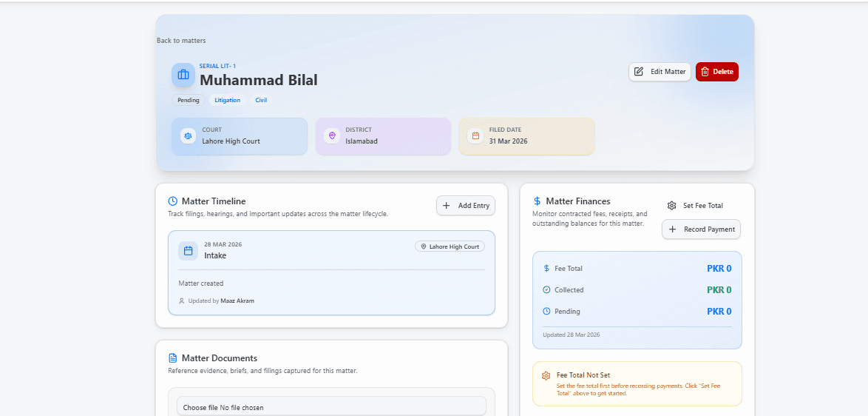Click the calendar icon on the Intake entry
Screen dimensions: 868x416
188,251
